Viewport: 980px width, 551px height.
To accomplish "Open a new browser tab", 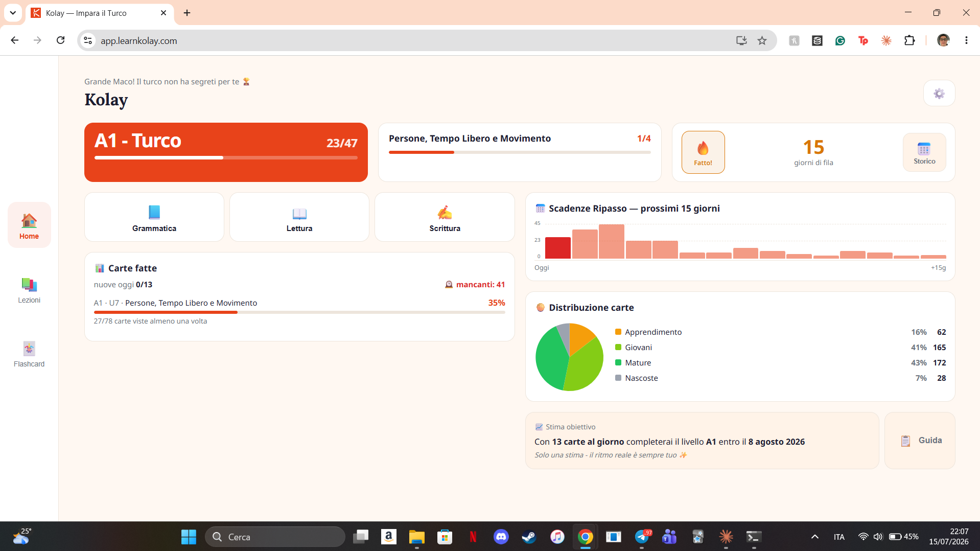I will (x=187, y=13).
